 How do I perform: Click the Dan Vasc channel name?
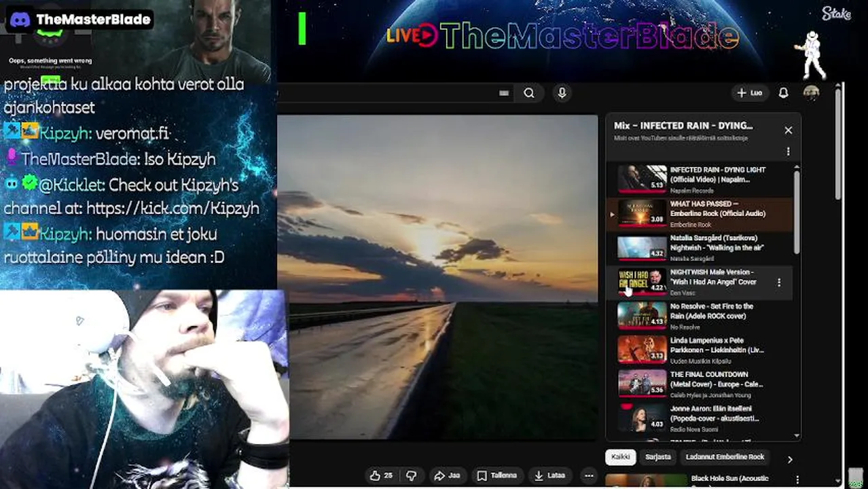682,293
